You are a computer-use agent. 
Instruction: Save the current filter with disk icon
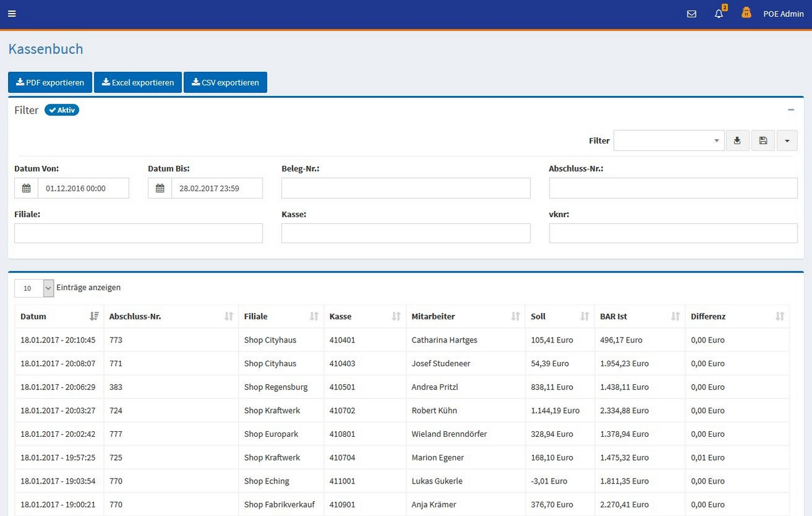763,141
